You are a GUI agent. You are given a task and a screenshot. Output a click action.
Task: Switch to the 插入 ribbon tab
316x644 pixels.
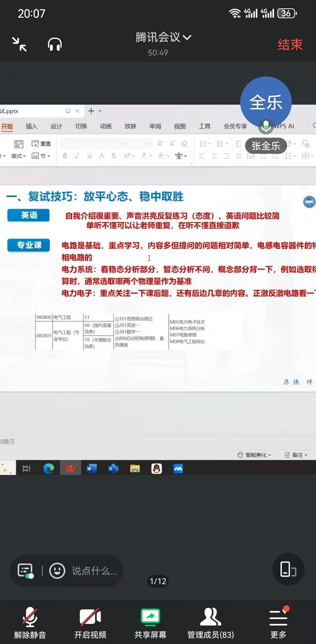pos(31,126)
